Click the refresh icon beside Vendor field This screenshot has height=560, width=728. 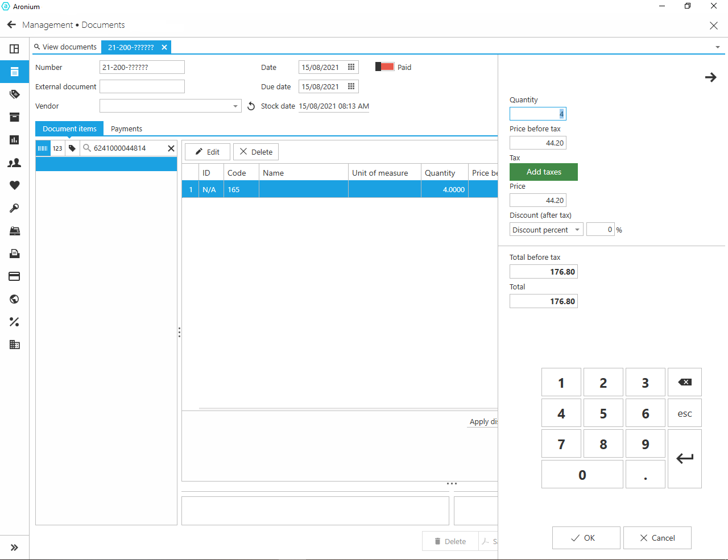click(x=251, y=106)
